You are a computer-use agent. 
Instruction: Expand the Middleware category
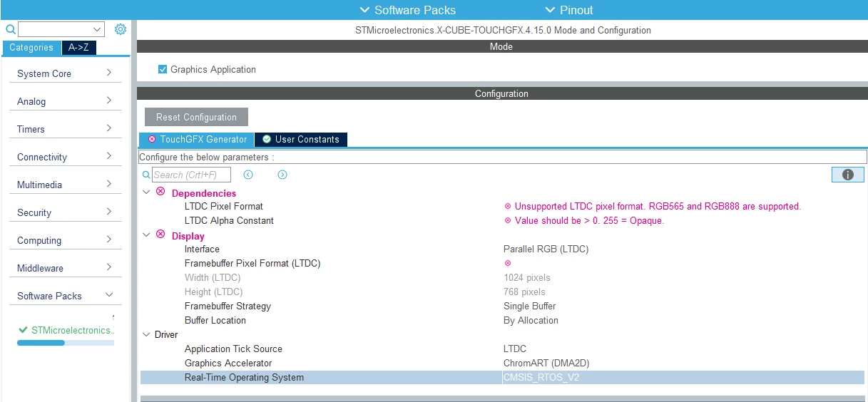pos(109,267)
